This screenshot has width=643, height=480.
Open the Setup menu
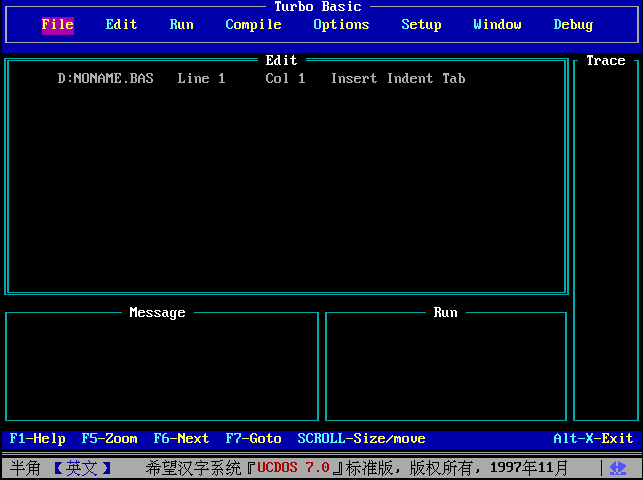(x=421, y=25)
